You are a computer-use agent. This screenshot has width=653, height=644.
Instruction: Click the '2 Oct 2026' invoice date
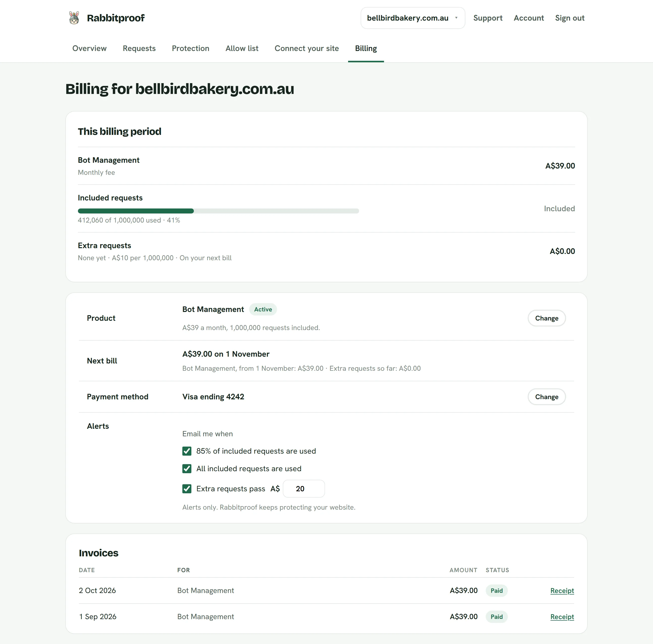(97, 591)
